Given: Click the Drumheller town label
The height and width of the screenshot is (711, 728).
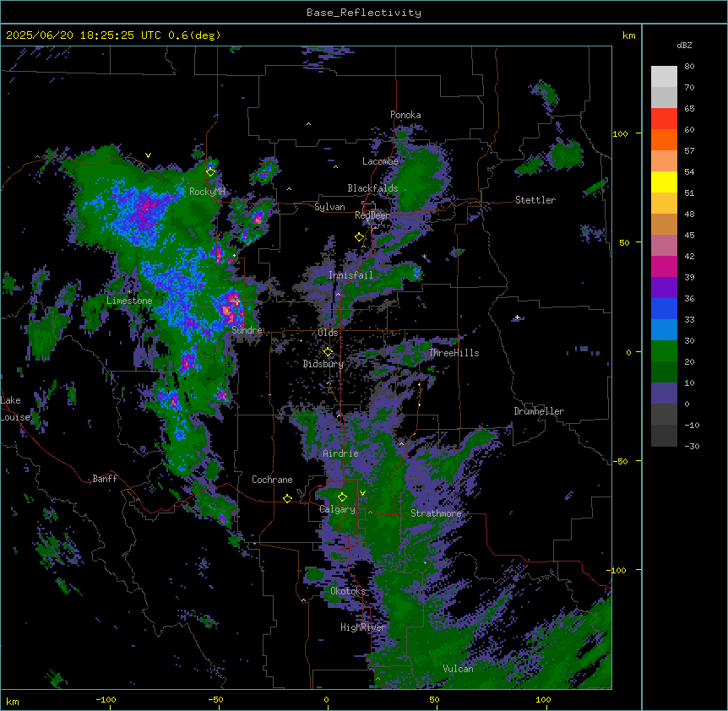Looking at the screenshot, I should [x=539, y=411].
